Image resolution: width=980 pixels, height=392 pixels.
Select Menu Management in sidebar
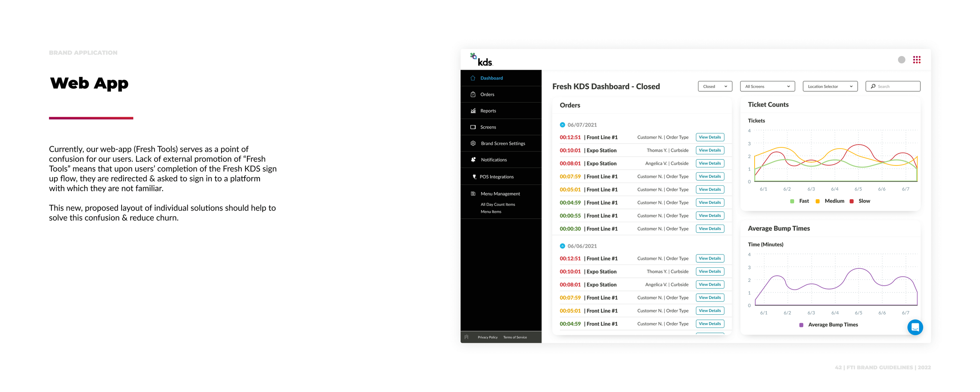[501, 194]
